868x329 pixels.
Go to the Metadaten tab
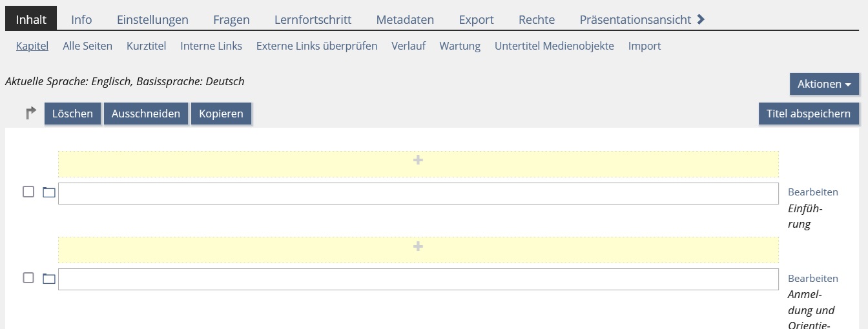click(405, 19)
